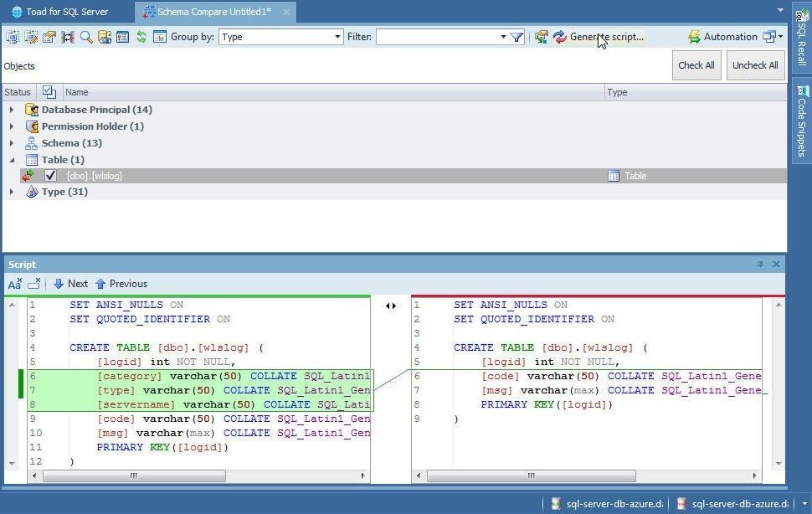Go to Next difference
This screenshot has height=514, width=812.
(70, 284)
